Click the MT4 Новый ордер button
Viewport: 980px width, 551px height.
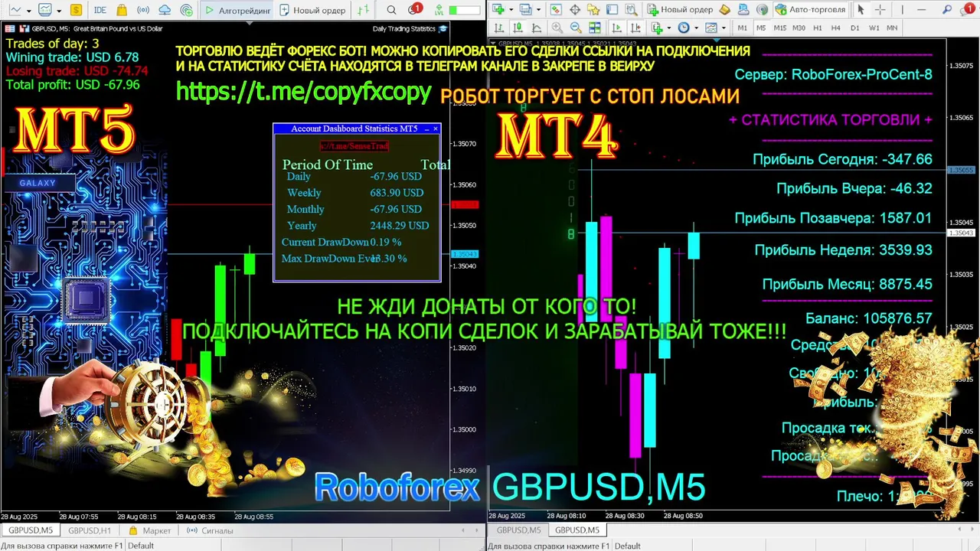[681, 10]
